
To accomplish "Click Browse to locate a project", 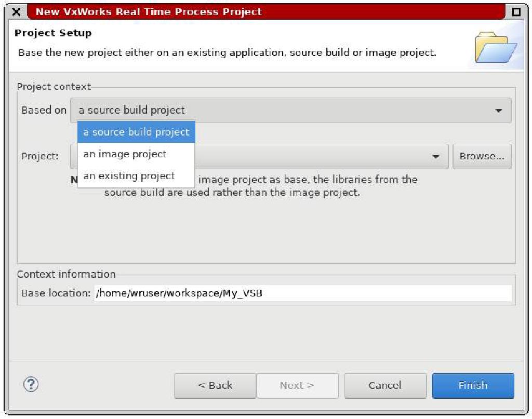I will [x=482, y=156].
